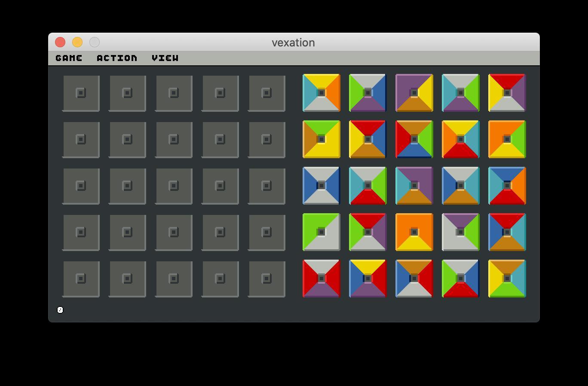
Task: Select tile with brown top, green bottom, yellow left
Action: (x=507, y=279)
